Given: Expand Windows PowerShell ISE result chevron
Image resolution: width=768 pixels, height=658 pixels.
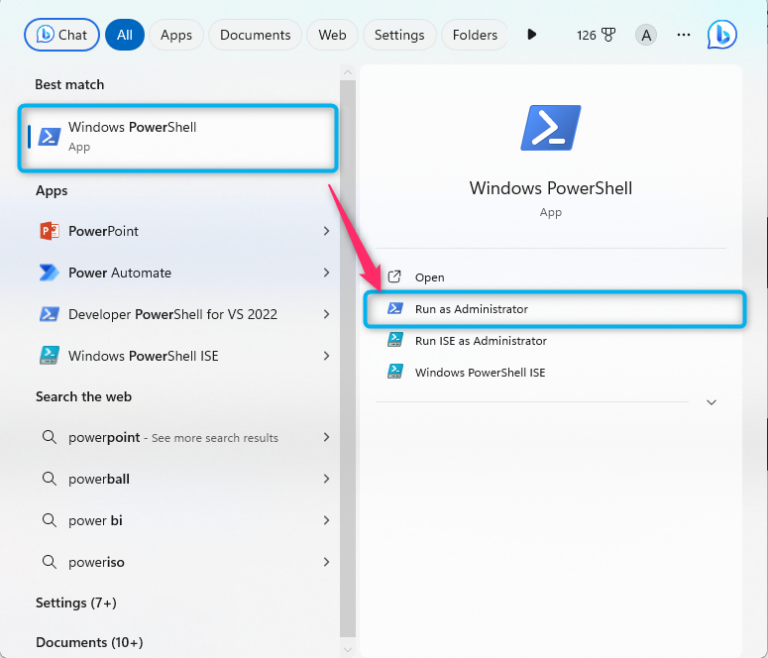Looking at the screenshot, I should click(x=326, y=356).
